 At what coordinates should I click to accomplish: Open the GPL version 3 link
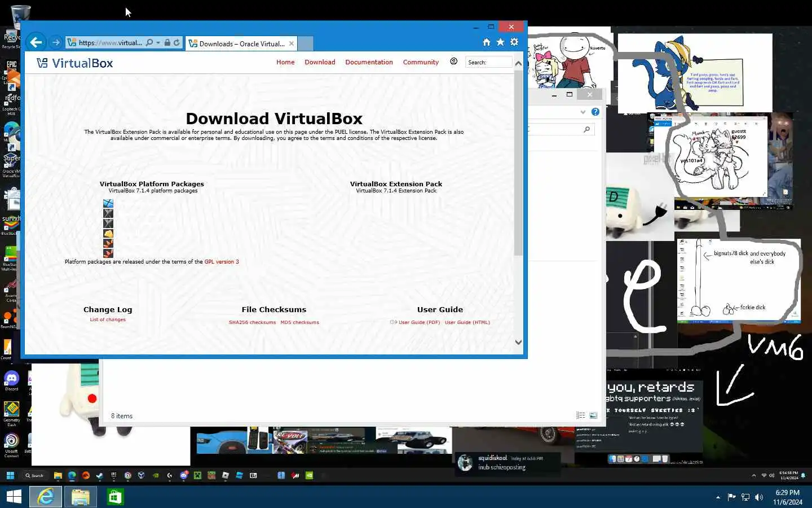[x=222, y=262]
